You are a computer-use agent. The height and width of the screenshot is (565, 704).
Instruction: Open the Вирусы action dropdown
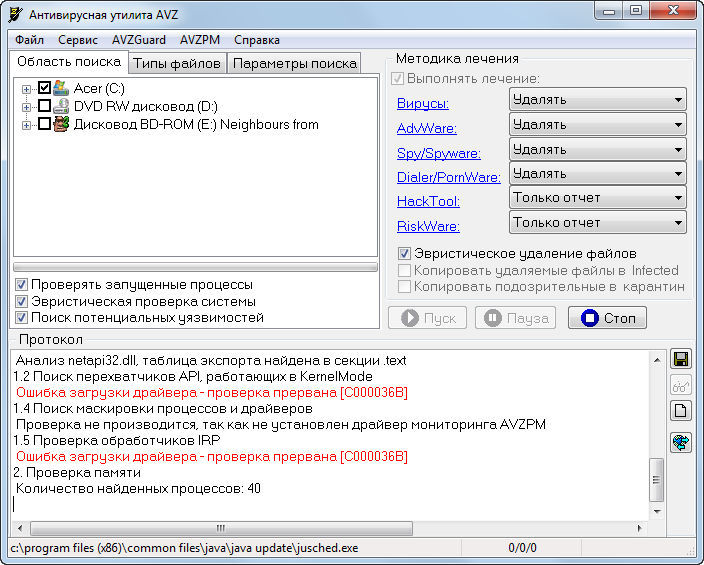click(x=597, y=99)
